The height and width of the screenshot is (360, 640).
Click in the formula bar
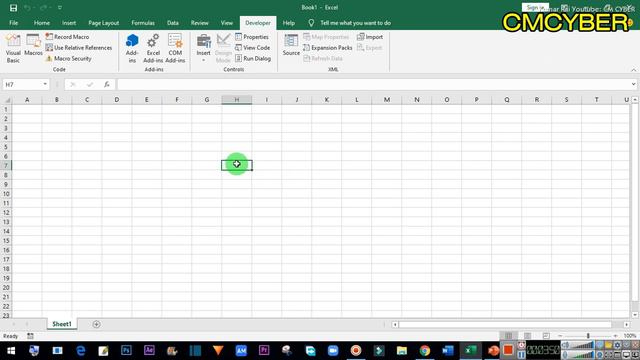(373, 84)
